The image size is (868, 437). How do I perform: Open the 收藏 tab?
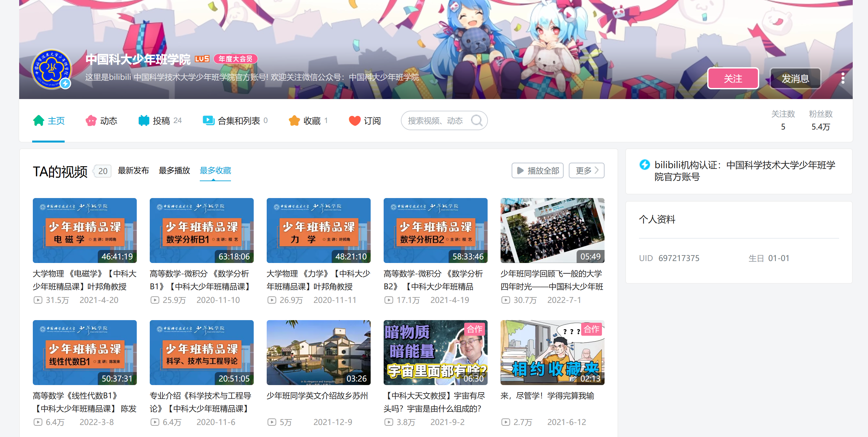(308, 120)
